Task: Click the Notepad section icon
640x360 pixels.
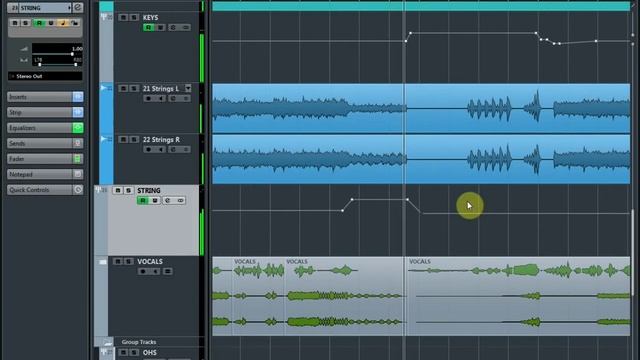Action: 78,174
